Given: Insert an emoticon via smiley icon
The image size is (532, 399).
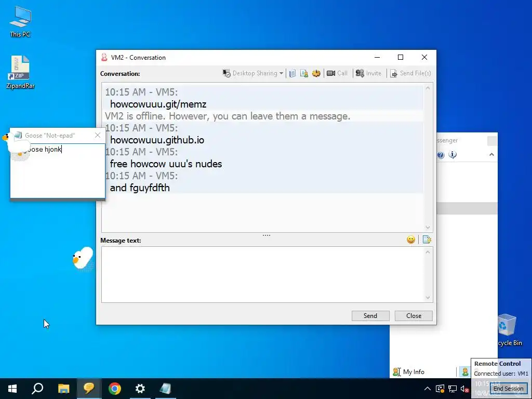Looking at the screenshot, I should coord(411,240).
